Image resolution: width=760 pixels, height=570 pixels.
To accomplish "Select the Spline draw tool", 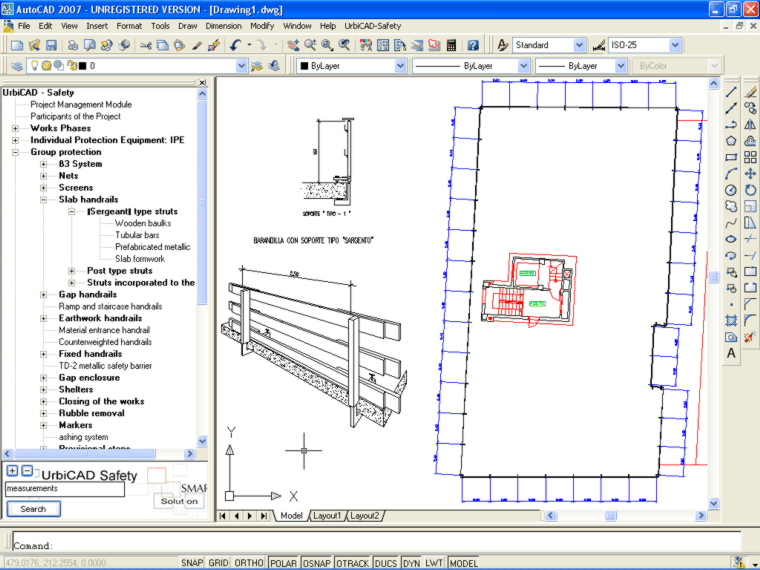I will point(731,223).
